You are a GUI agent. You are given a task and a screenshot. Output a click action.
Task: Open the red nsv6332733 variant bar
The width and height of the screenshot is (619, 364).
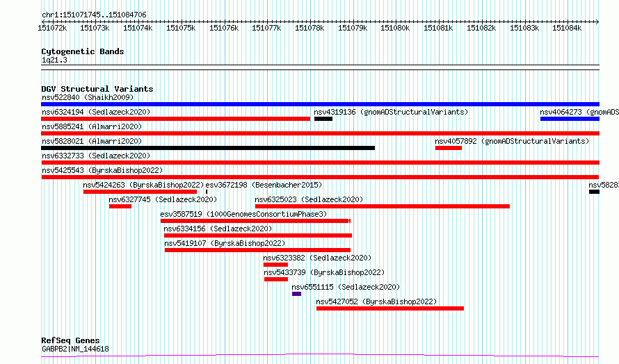click(x=320, y=163)
